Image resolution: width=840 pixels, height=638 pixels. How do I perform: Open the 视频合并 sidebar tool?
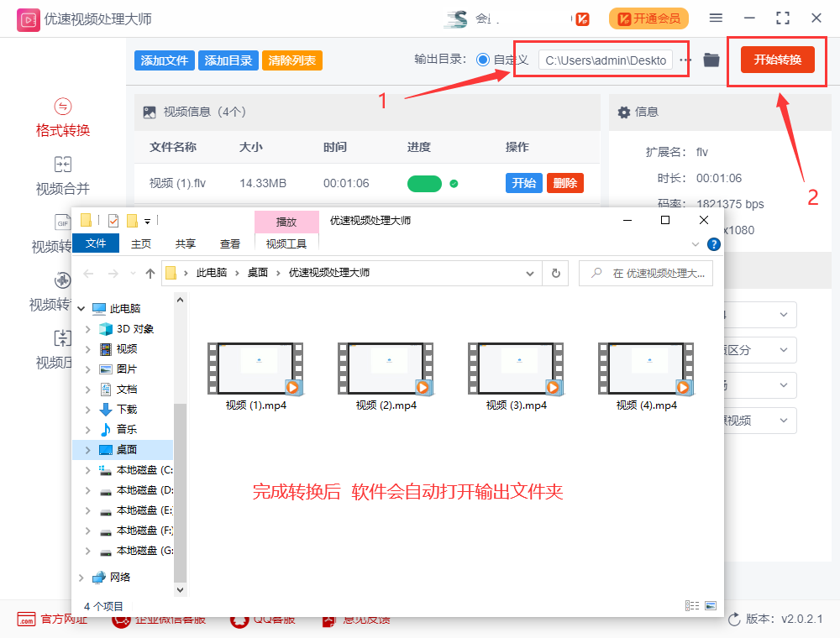[63, 175]
